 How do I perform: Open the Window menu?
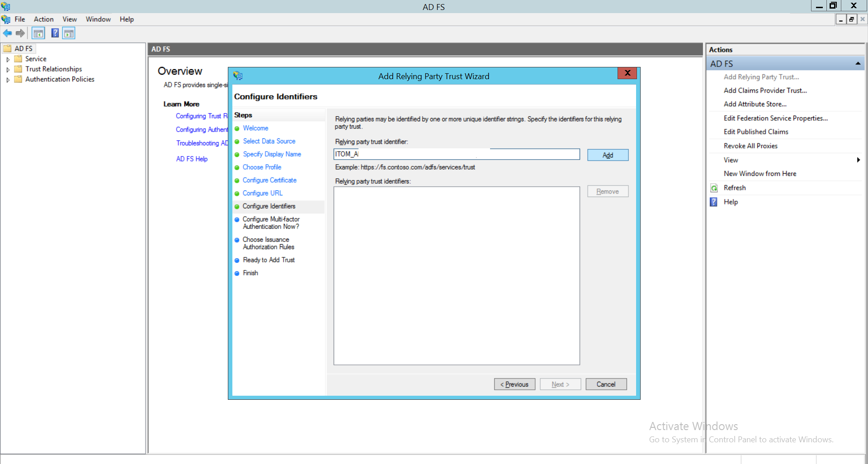click(98, 19)
